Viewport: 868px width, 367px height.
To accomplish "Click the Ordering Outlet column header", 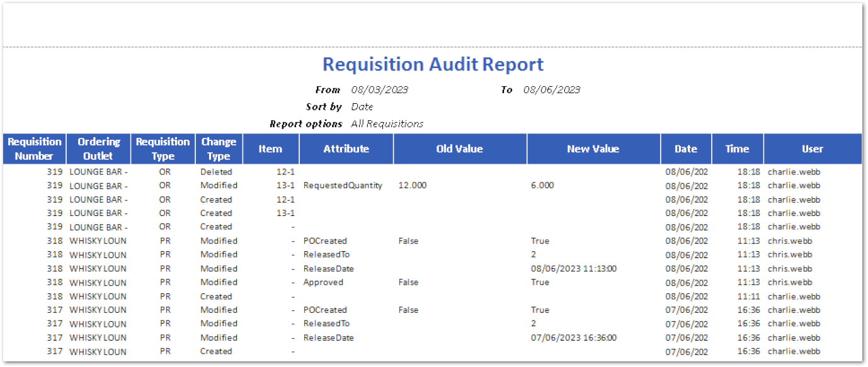I will (x=98, y=149).
